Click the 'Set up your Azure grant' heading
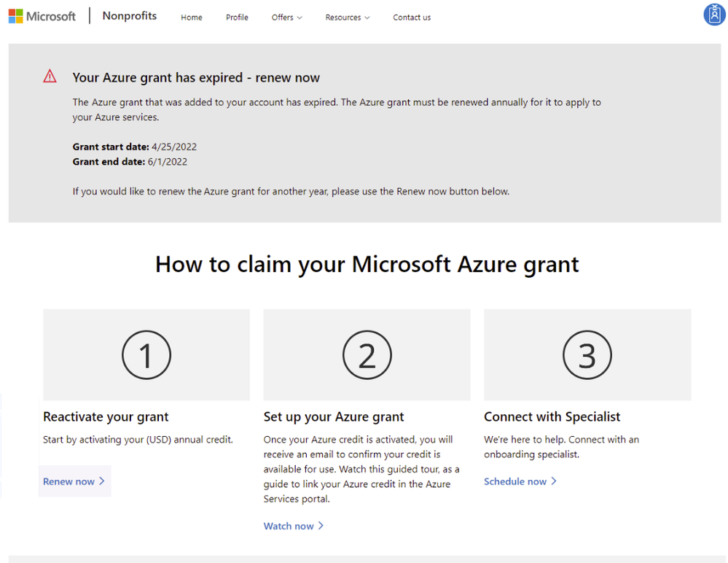Screen dimensions: 728x563 coord(334,416)
